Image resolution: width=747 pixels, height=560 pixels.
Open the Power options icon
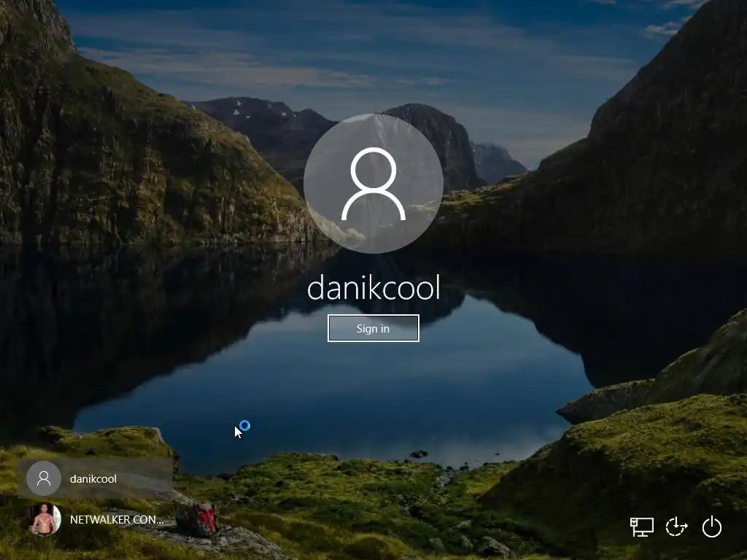tap(712, 527)
